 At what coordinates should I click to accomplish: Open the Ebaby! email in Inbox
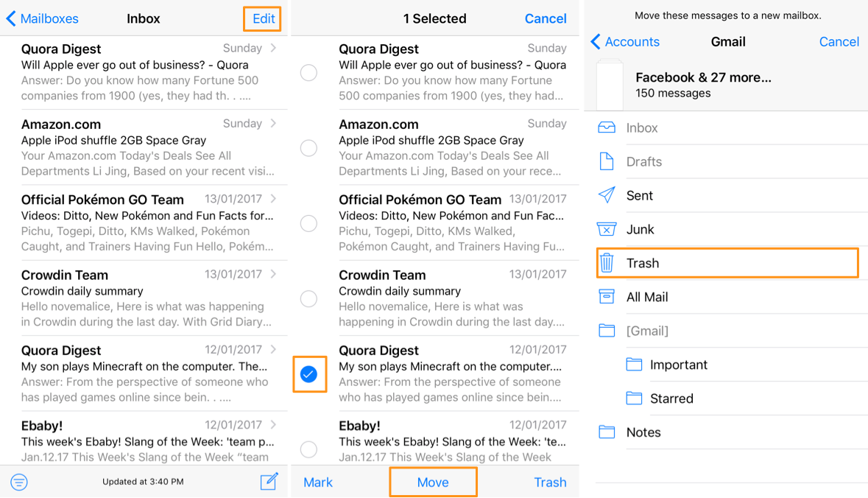(x=147, y=441)
